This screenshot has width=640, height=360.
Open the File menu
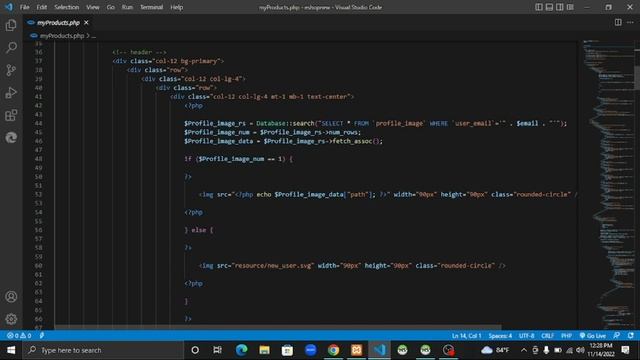click(x=24, y=7)
